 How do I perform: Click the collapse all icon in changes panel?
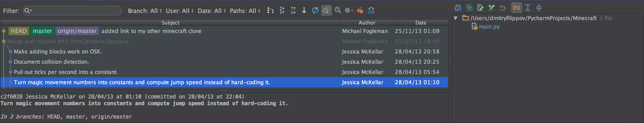[x=539, y=8]
